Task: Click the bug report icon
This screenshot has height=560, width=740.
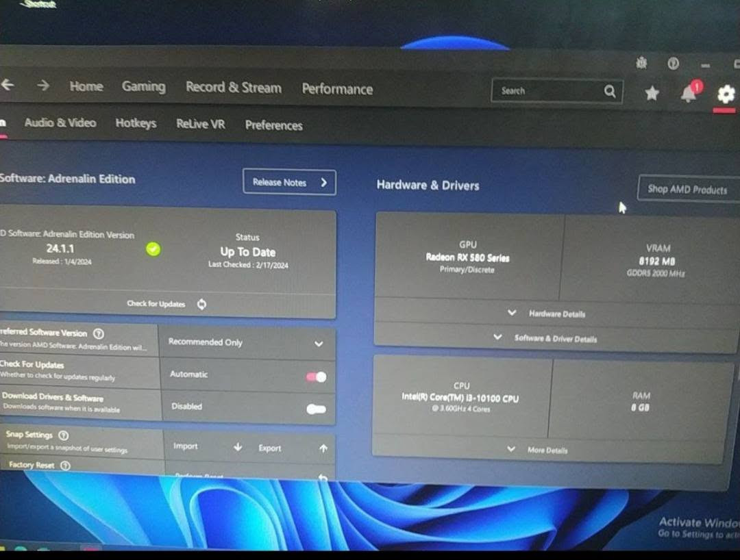Action: [641, 63]
